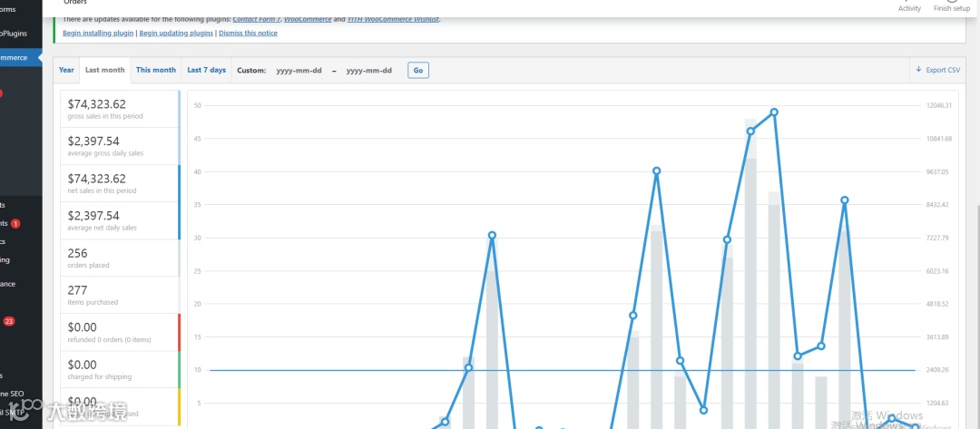980x429 pixels.
Task: Click the y-axis value 2409.26
Action: click(x=936, y=370)
